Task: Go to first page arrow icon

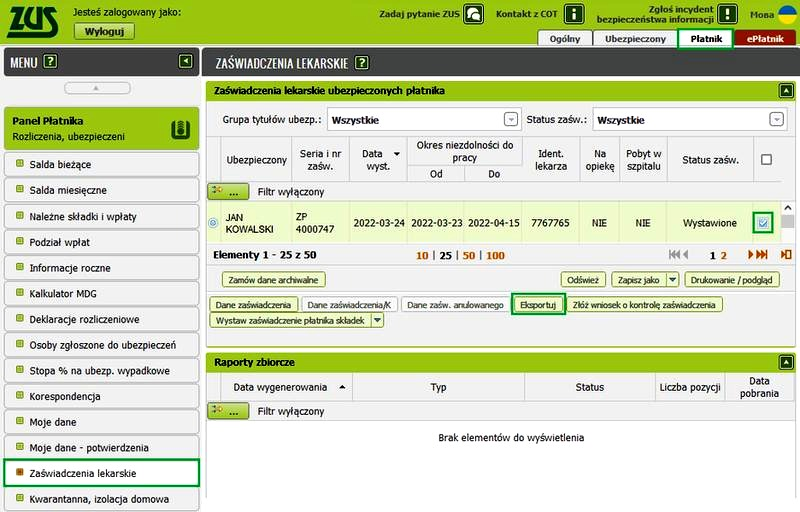Action: coord(674,254)
